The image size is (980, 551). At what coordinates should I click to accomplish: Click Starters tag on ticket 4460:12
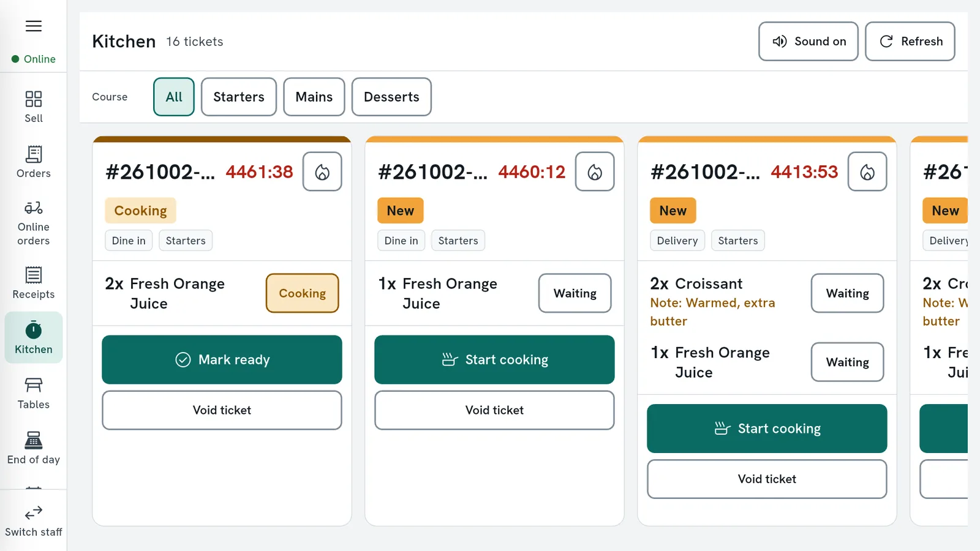pos(458,241)
